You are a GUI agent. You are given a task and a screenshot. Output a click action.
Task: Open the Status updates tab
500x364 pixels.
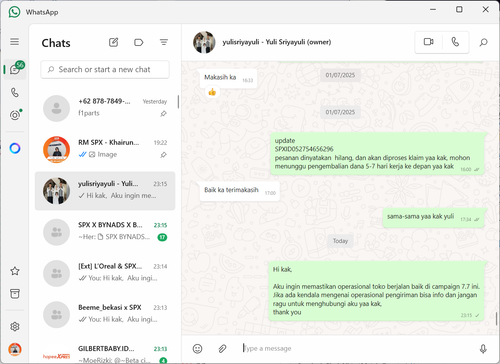tap(15, 115)
